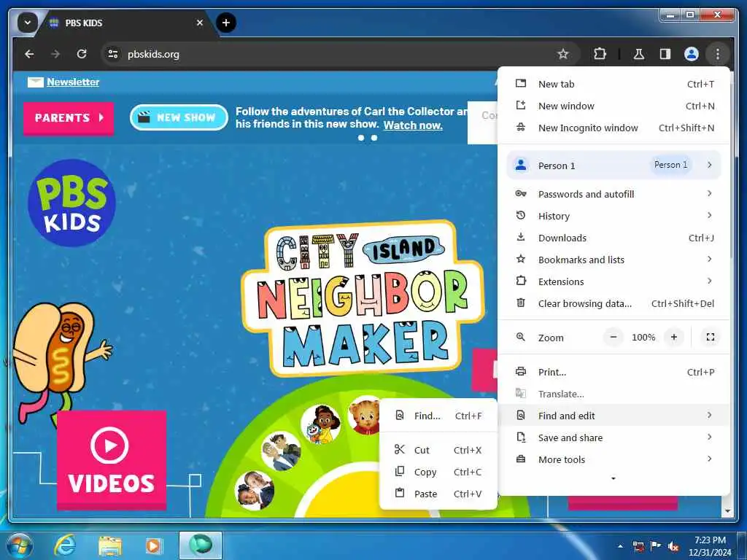The height and width of the screenshot is (560, 747).
Task: Open Chrome Labs flask icon
Action: click(639, 54)
